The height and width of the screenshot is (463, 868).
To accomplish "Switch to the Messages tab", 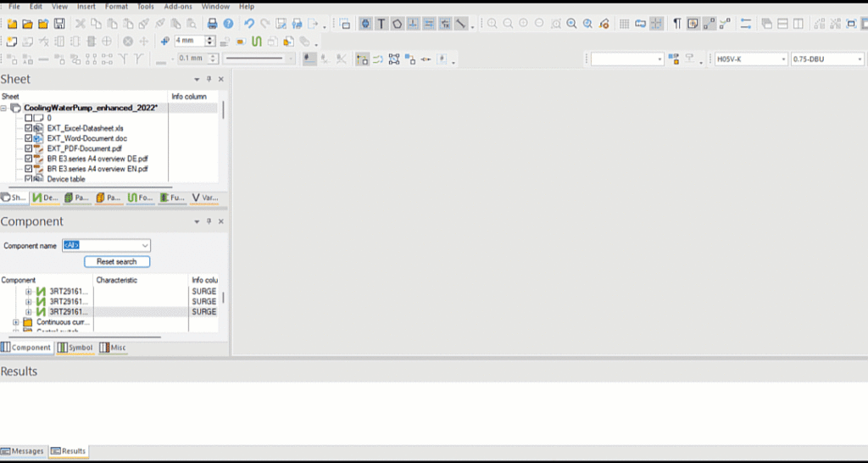I will click(23, 451).
